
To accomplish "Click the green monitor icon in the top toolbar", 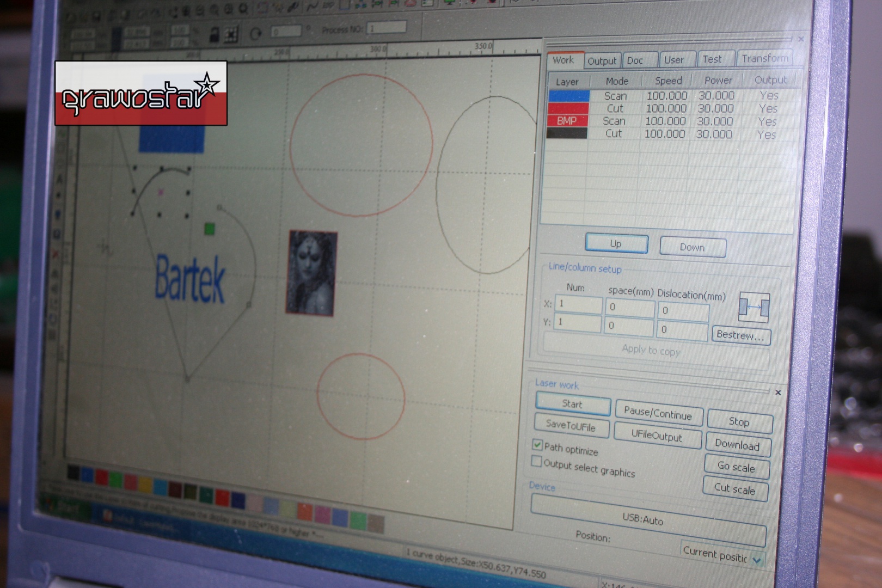I will click(450, 3).
